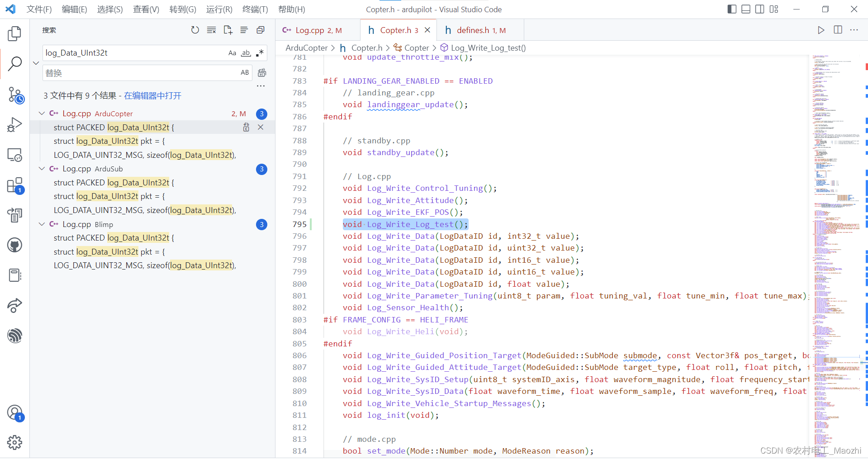Dismiss the first ArduCopter search match
868x459 pixels.
[261, 127]
